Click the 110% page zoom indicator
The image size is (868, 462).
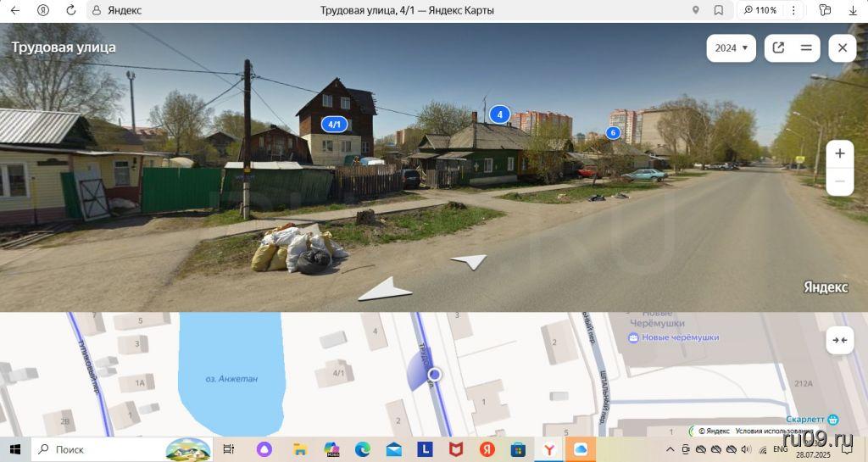(760, 10)
